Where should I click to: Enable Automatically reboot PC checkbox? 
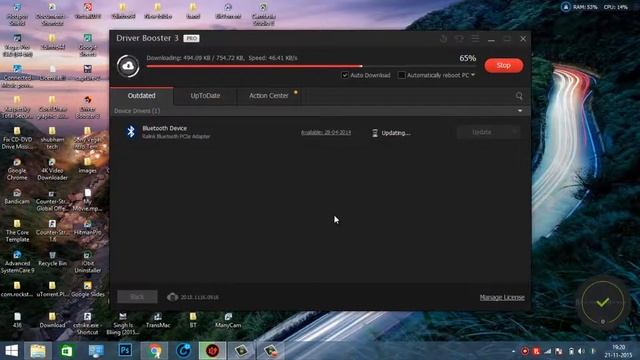point(402,75)
